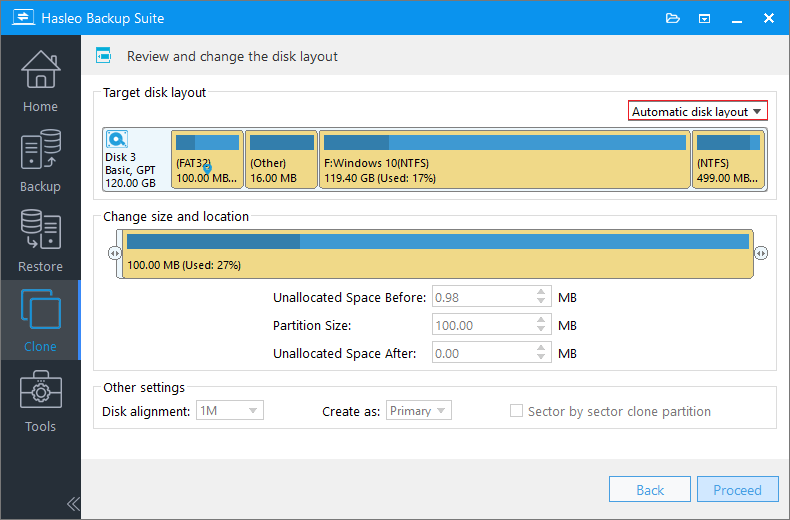
Task: Increase Unallocated Space After with up arrow
Action: click(x=541, y=348)
